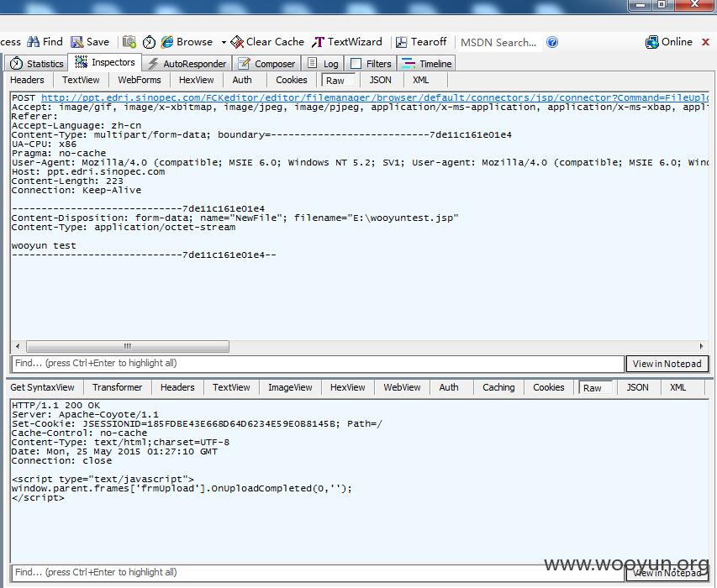This screenshot has height=588, width=717.
Task: Click the 'Server: Apache-Coyote/1.1' line
Action: [x=85, y=415]
